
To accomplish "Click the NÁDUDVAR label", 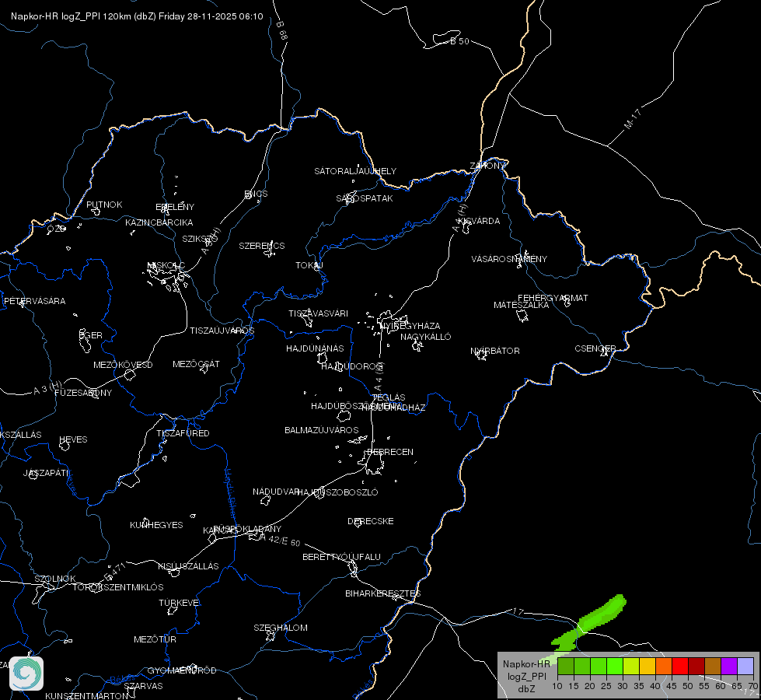I will (276, 492).
